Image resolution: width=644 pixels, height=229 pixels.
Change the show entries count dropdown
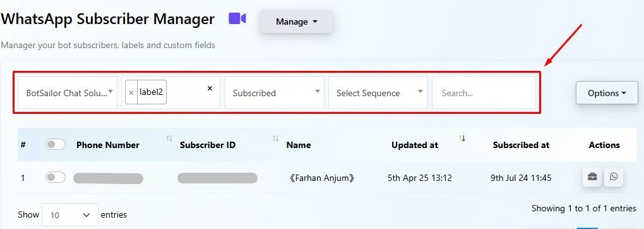point(70,215)
